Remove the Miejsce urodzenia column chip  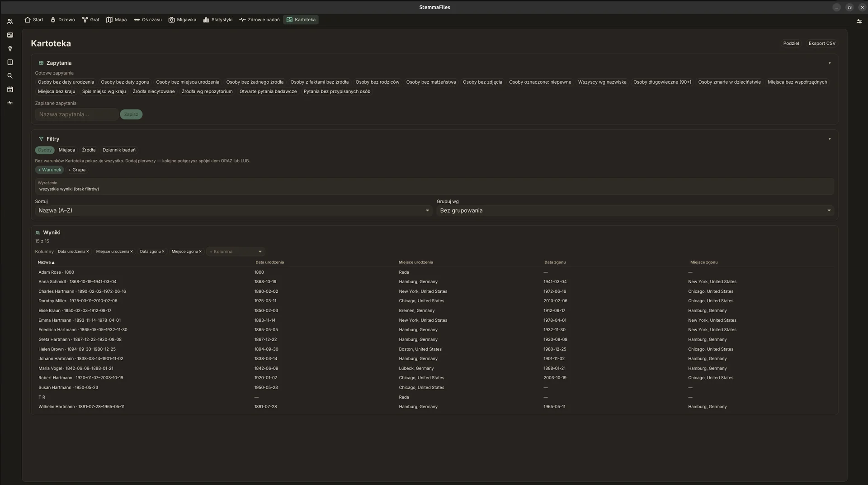coord(132,252)
